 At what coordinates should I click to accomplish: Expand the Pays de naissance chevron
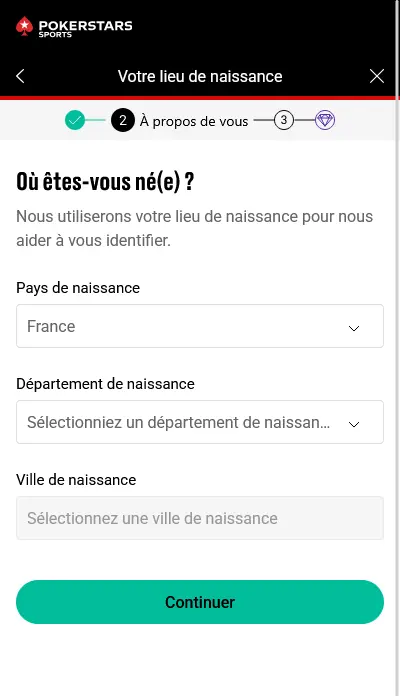tap(354, 328)
